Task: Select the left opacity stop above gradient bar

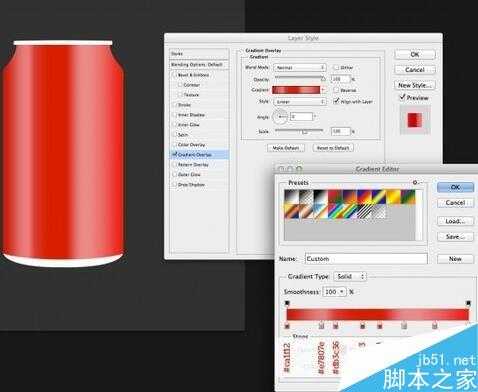Action: point(287,303)
